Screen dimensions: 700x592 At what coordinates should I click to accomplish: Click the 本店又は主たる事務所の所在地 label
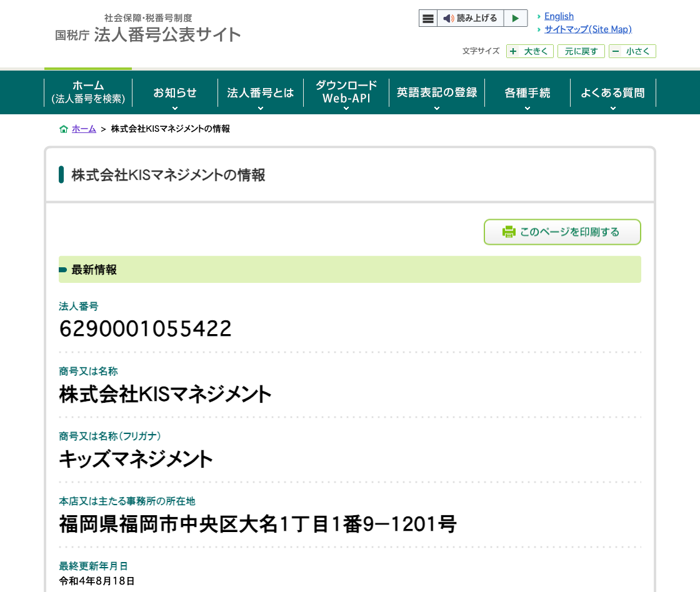(x=127, y=501)
